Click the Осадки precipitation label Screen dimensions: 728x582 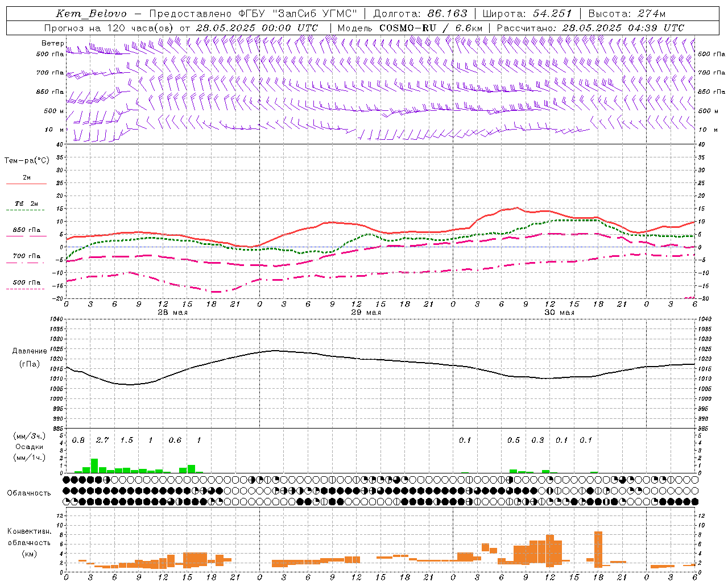tap(29, 447)
